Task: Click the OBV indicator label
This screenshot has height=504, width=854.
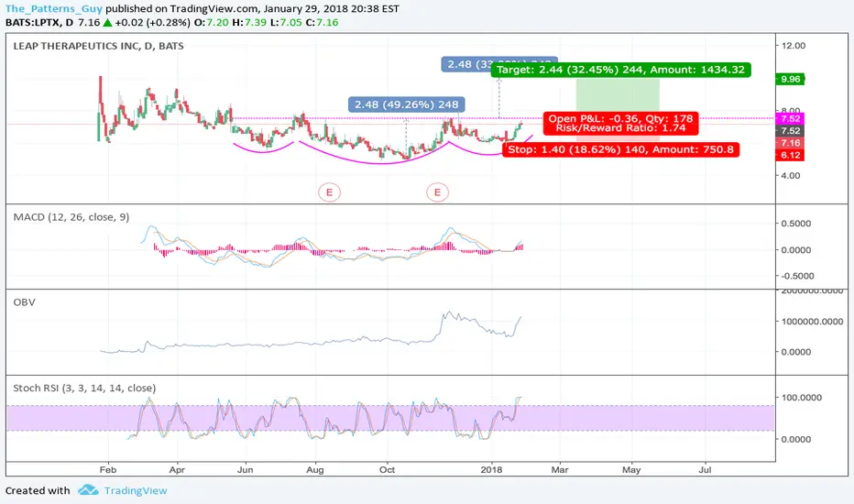Action: (24, 301)
